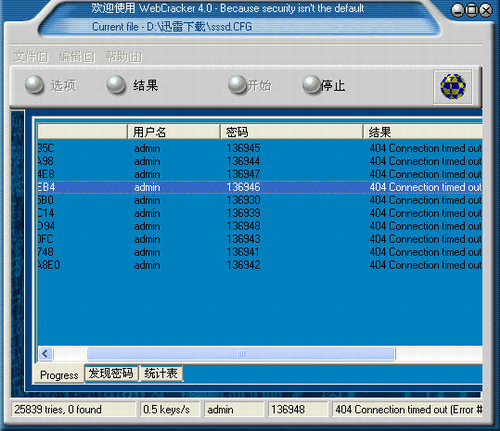The height and width of the screenshot is (431, 500).
Task: Maximize the WebCracker window
Action: [x=472, y=10]
